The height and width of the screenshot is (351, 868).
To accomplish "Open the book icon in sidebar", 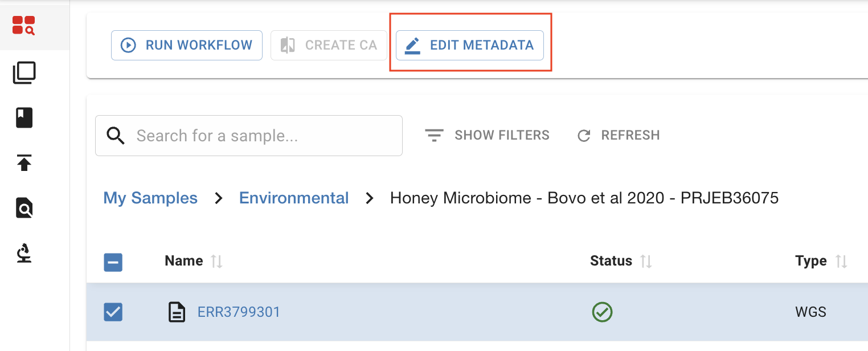I will coord(24,118).
